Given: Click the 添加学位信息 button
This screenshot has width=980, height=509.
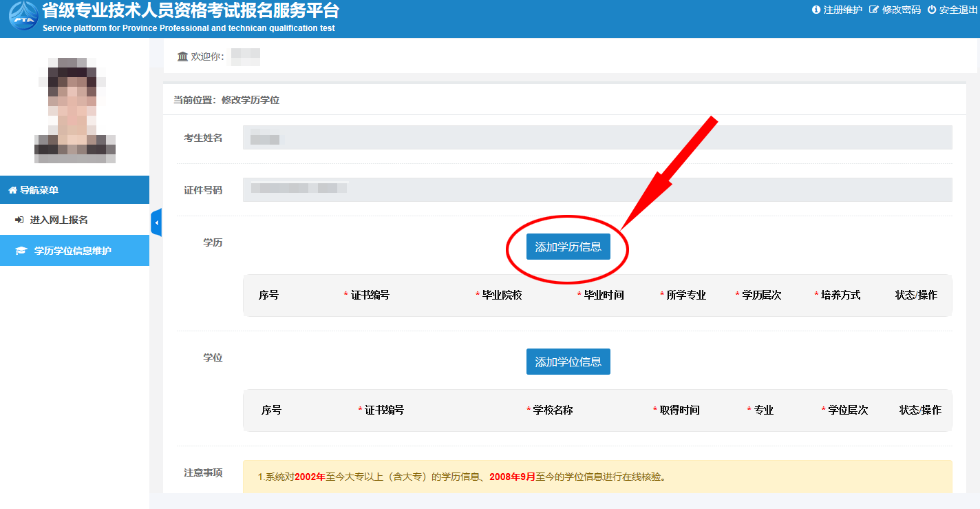Looking at the screenshot, I should coord(568,362).
